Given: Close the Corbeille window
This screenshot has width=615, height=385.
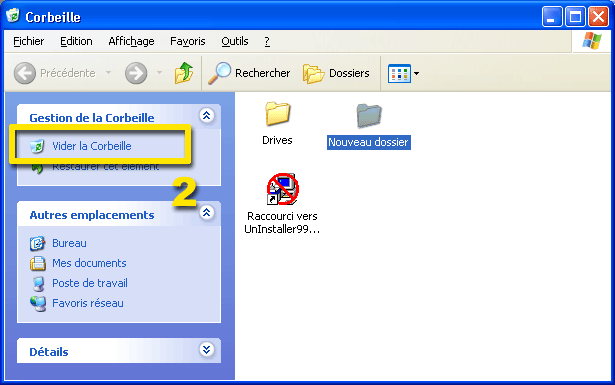Looking at the screenshot, I should (x=599, y=17).
